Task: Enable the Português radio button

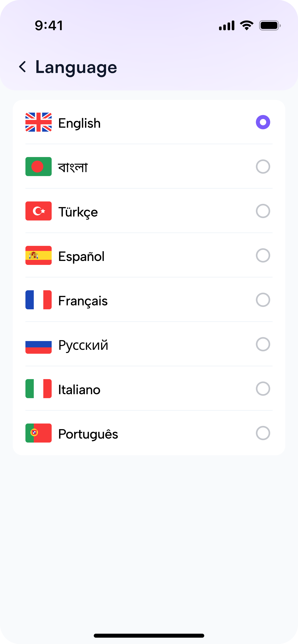Action: point(263,433)
